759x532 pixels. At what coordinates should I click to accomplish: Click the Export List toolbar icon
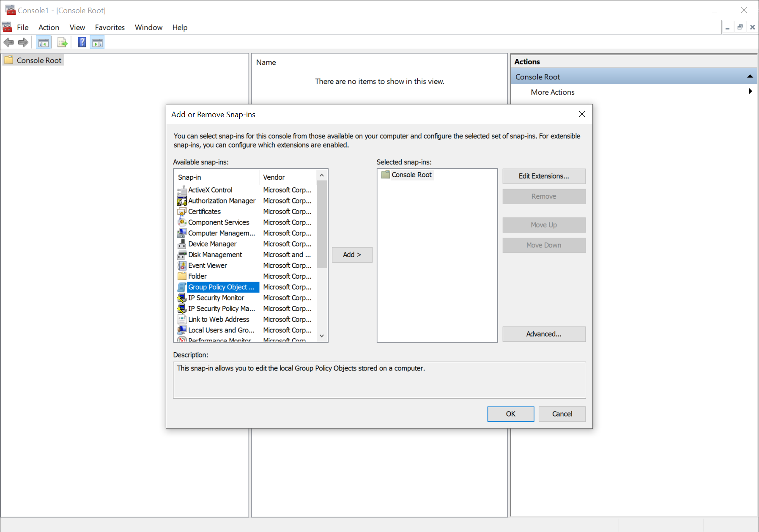click(62, 42)
